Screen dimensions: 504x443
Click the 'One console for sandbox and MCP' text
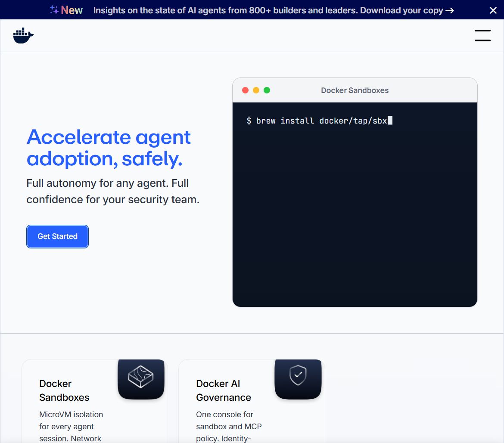click(229, 421)
